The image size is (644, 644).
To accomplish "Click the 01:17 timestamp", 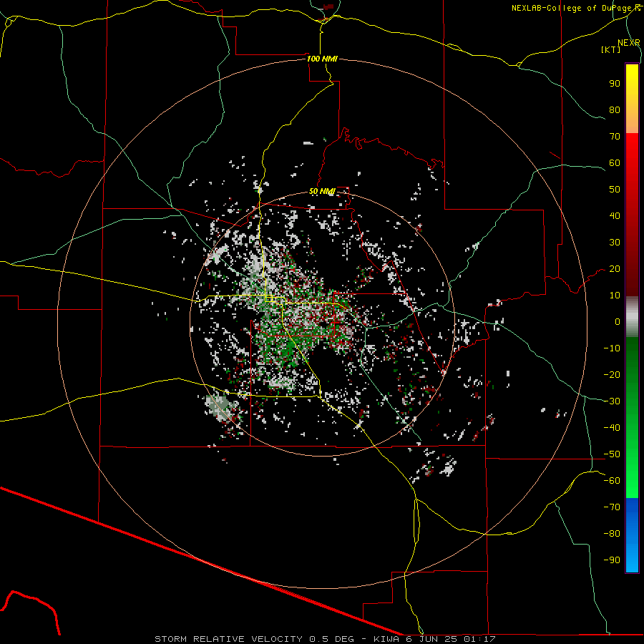I will [479, 639].
